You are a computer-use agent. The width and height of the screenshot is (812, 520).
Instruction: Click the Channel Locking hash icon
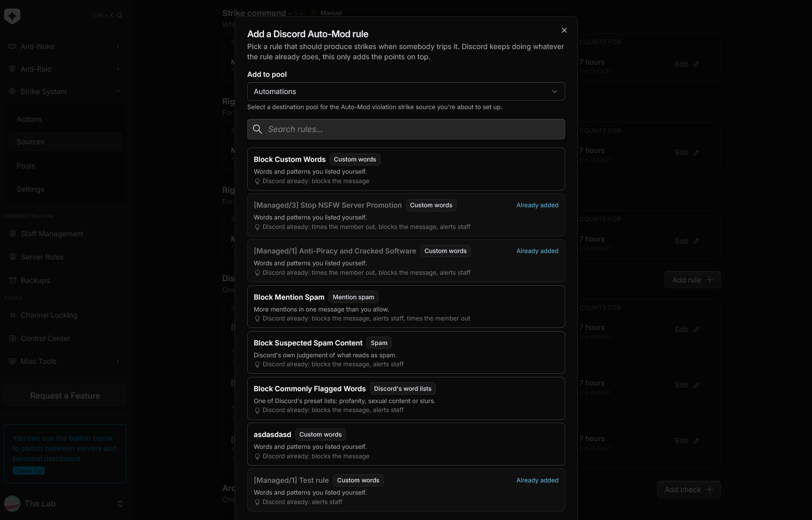(13, 315)
